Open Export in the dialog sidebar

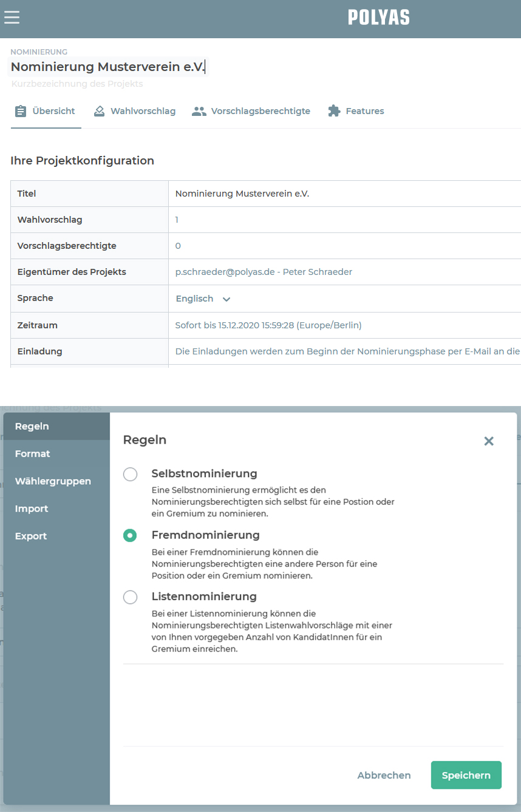click(56, 536)
